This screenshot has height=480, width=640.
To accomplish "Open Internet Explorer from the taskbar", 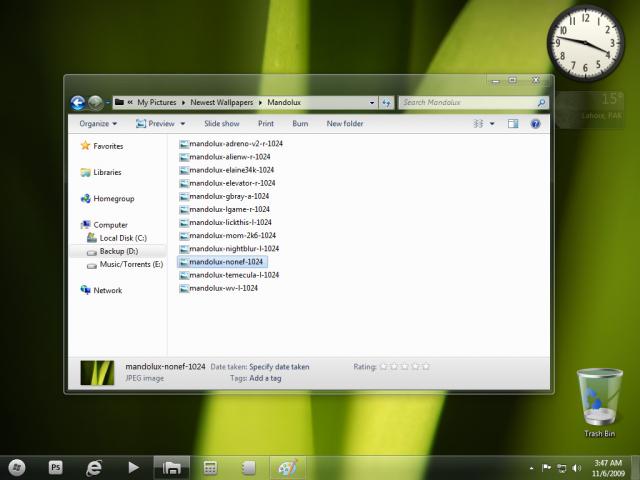I will (x=94, y=468).
